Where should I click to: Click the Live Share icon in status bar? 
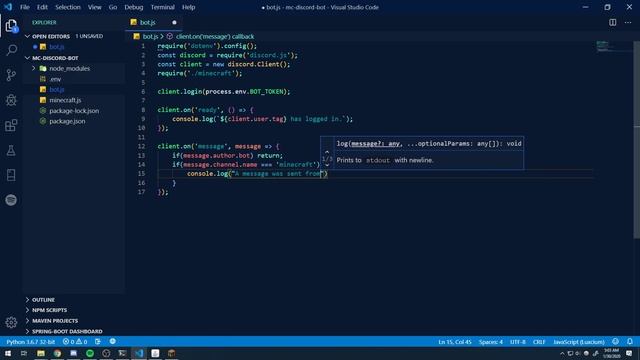point(98,342)
